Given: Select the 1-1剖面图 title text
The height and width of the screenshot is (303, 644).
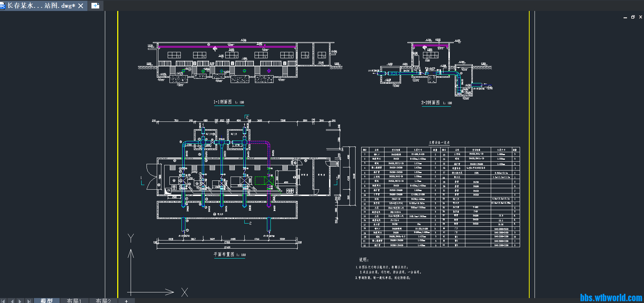Looking at the screenshot, I should tap(222, 102).
